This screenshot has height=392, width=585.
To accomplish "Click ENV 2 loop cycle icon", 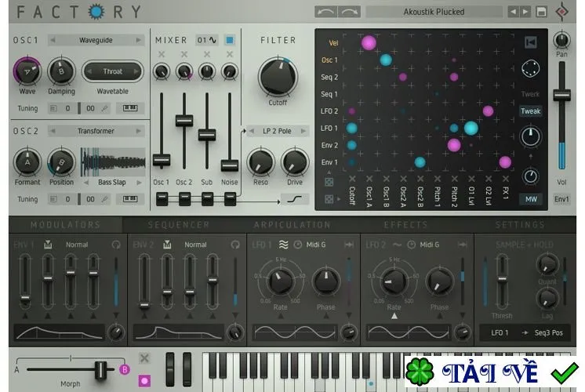I will 235,245.
